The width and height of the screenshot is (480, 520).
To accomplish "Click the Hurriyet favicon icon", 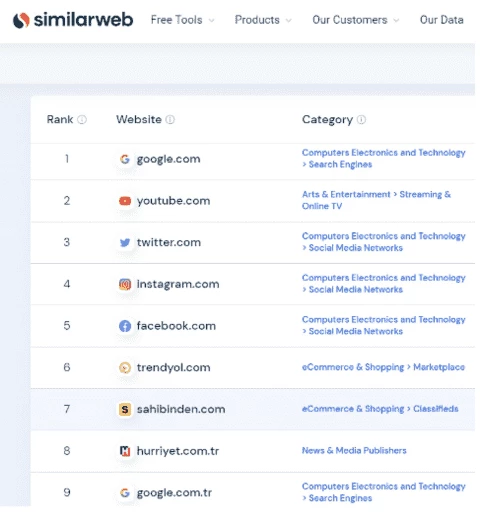I will [x=125, y=451].
